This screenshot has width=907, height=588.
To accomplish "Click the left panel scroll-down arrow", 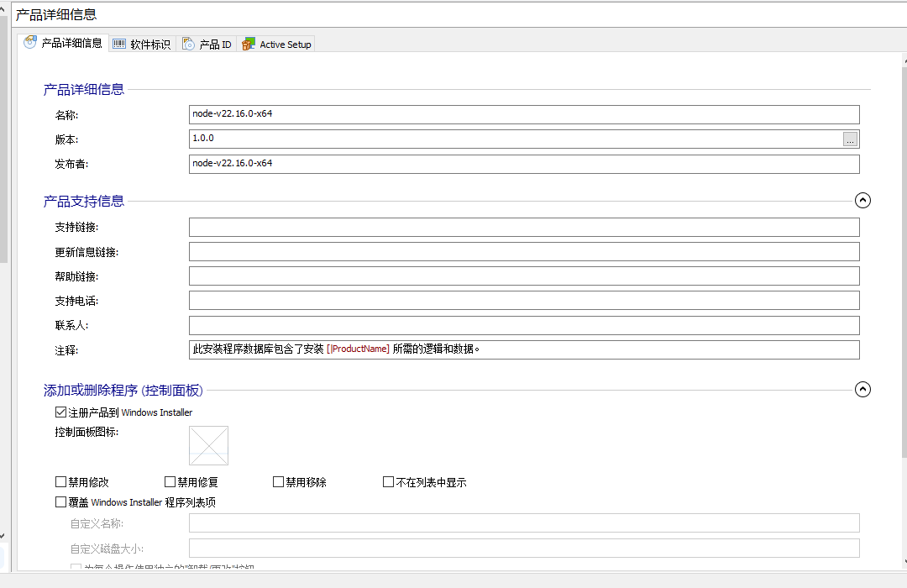I will coord(3,536).
